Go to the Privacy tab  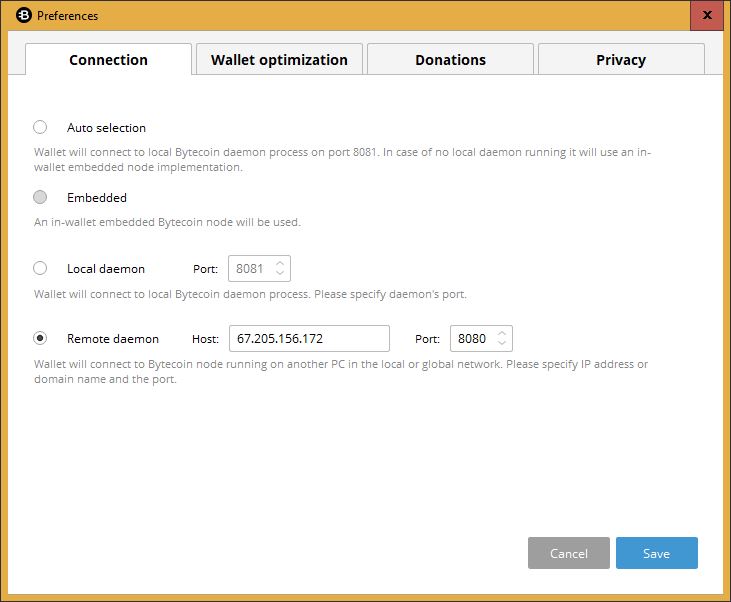pyautogui.click(x=621, y=59)
